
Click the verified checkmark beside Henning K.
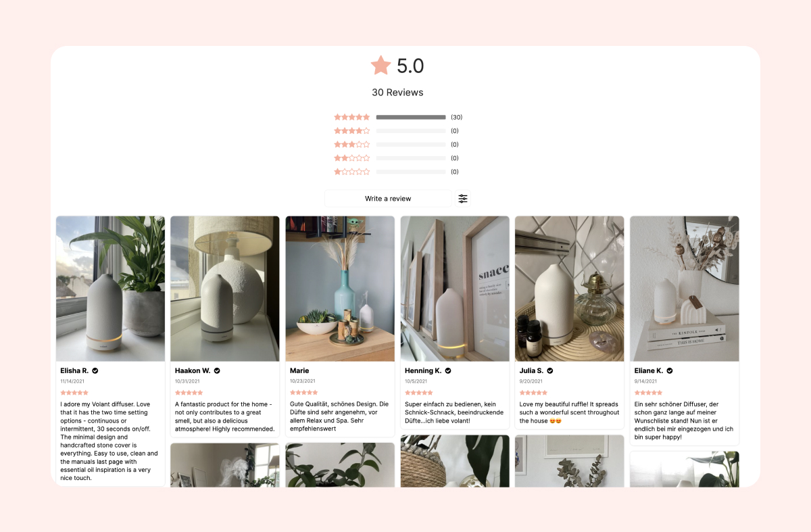448,370
